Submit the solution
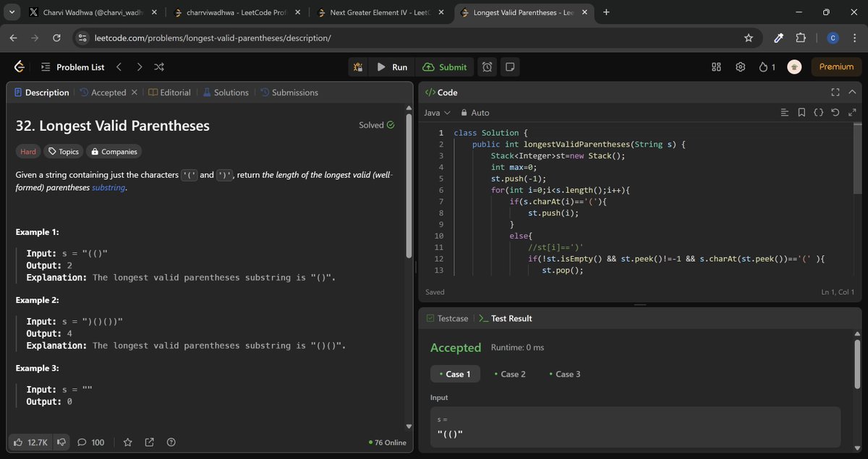This screenshot has width=868, height=459. tap(445, 67)
